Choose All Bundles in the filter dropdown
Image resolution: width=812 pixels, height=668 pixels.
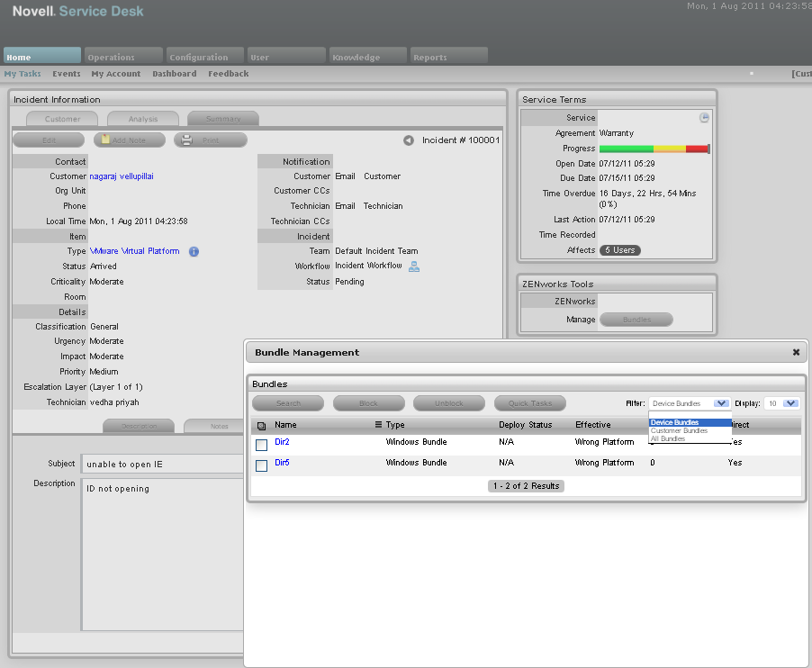[x=668, y=439]
